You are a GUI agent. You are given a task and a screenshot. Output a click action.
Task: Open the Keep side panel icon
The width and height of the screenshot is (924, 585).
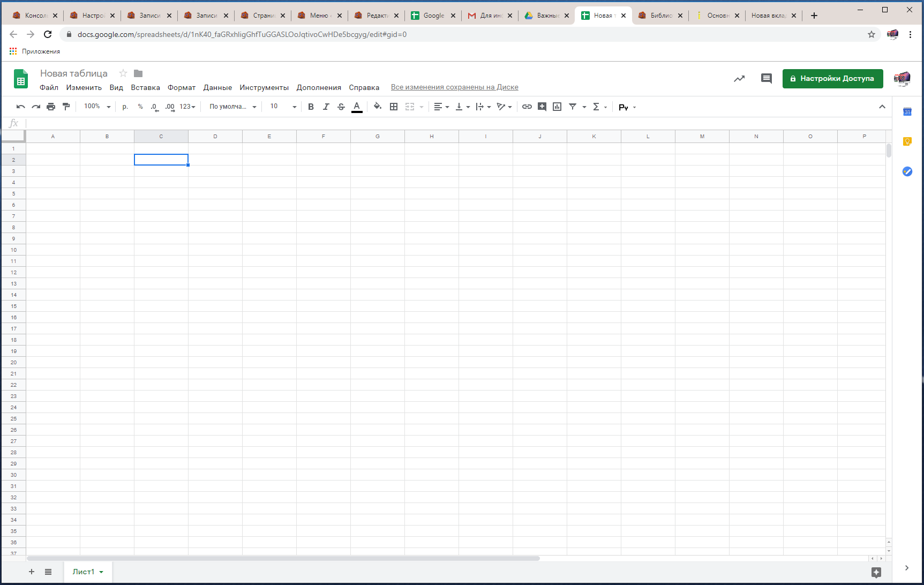pyautogui.click(x=907, y=141)
